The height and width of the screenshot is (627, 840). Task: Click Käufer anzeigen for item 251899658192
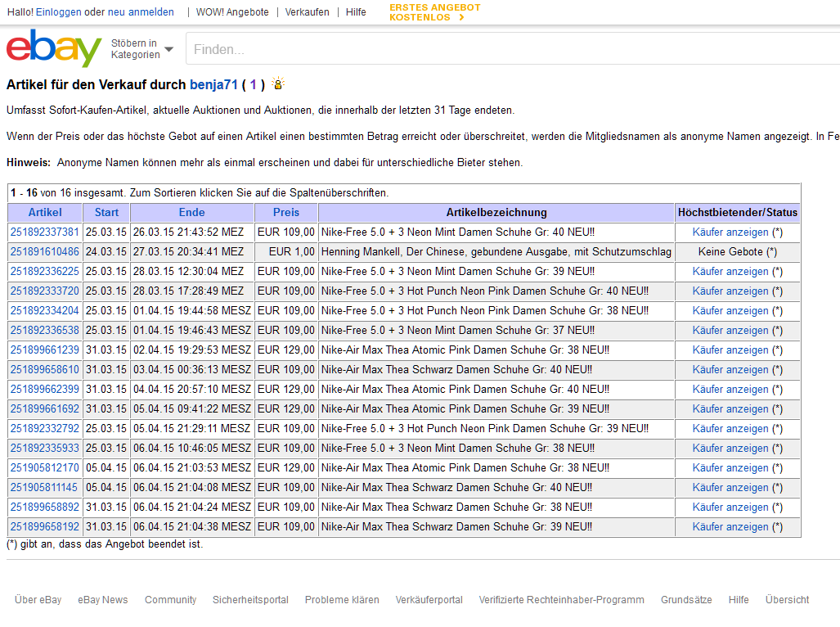tap(730, 527)
